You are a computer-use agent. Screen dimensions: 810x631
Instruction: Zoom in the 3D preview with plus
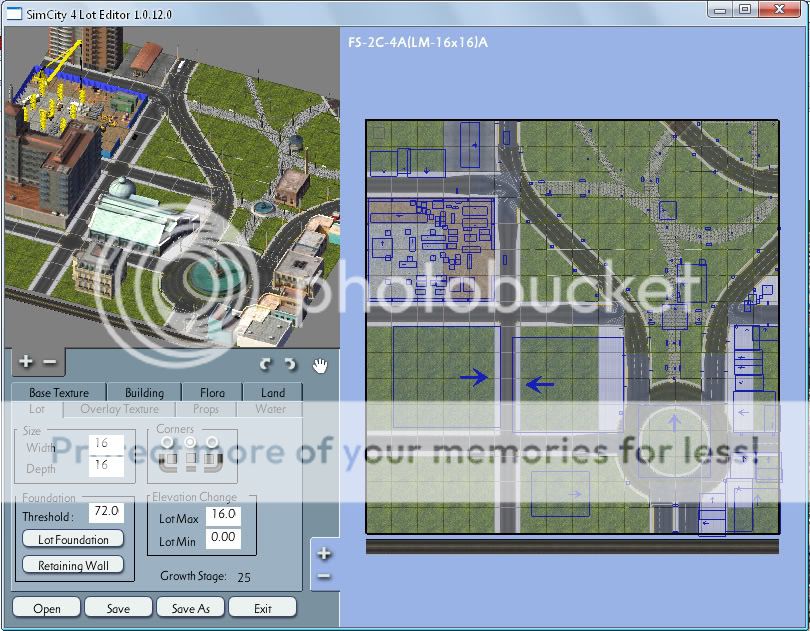point(25,362)
